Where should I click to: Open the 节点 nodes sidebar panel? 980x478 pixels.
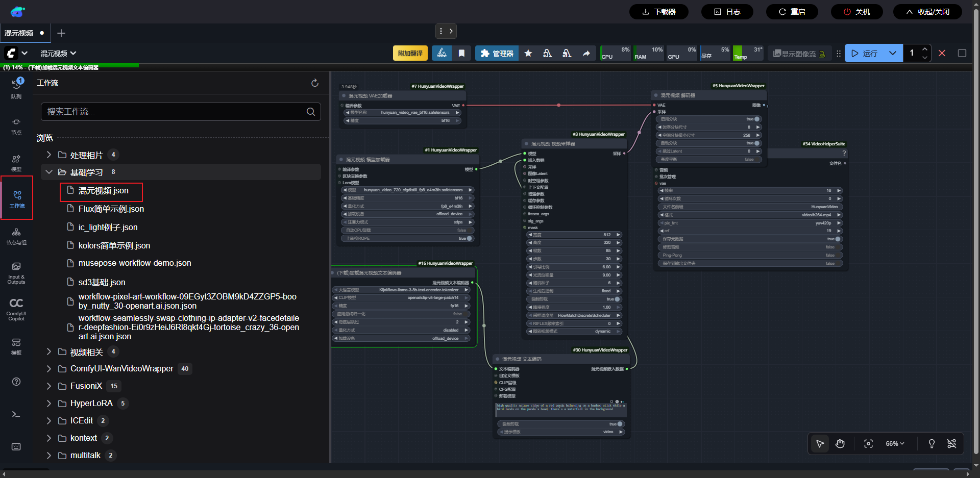tap(16, 126)
